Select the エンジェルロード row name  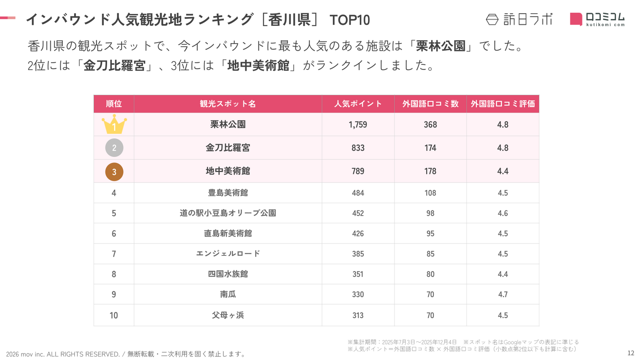[x=228, y=254]
